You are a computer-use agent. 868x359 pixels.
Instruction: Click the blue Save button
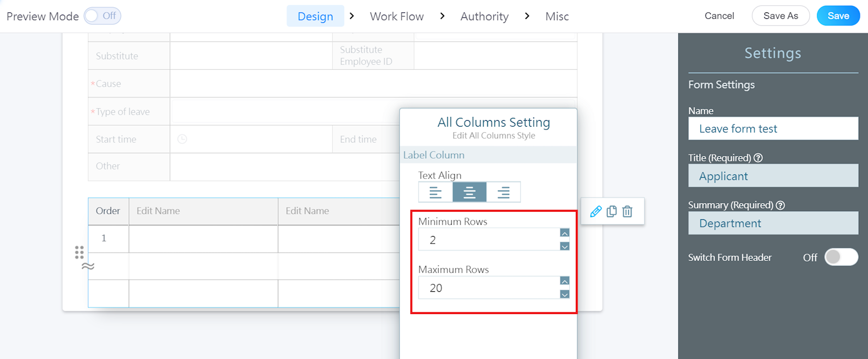(838, 16)
